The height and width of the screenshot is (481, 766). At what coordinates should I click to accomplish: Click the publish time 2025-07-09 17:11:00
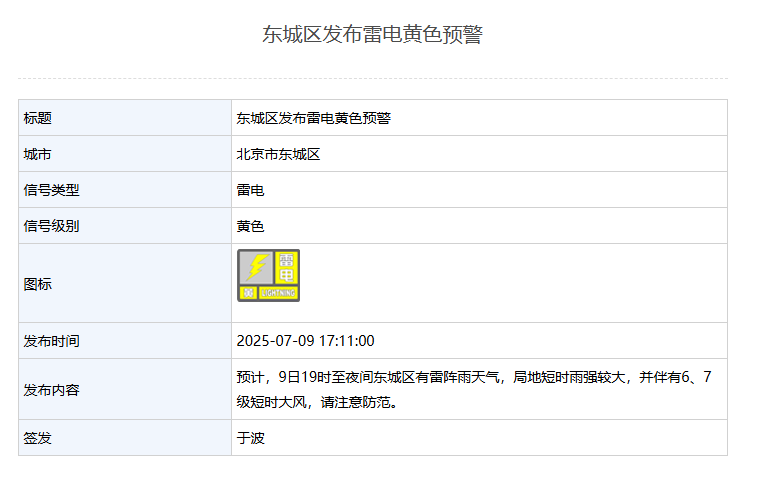pyautogui.click(x=305, y=341)
